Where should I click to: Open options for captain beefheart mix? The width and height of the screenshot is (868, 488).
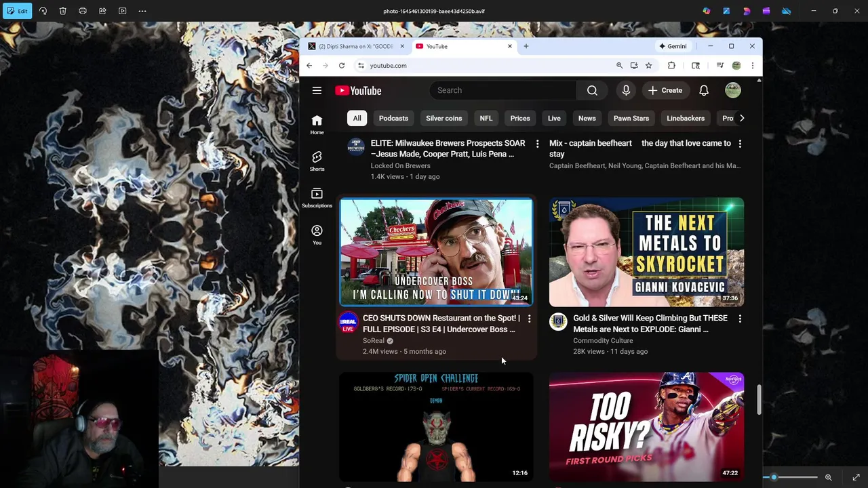[740, 144]
